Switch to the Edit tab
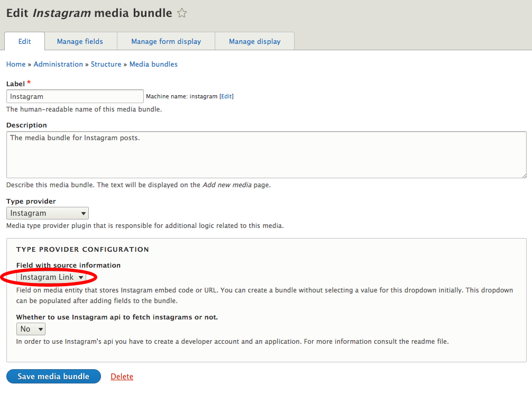This screenshot has width=532, height=393. tap(24, 41)
